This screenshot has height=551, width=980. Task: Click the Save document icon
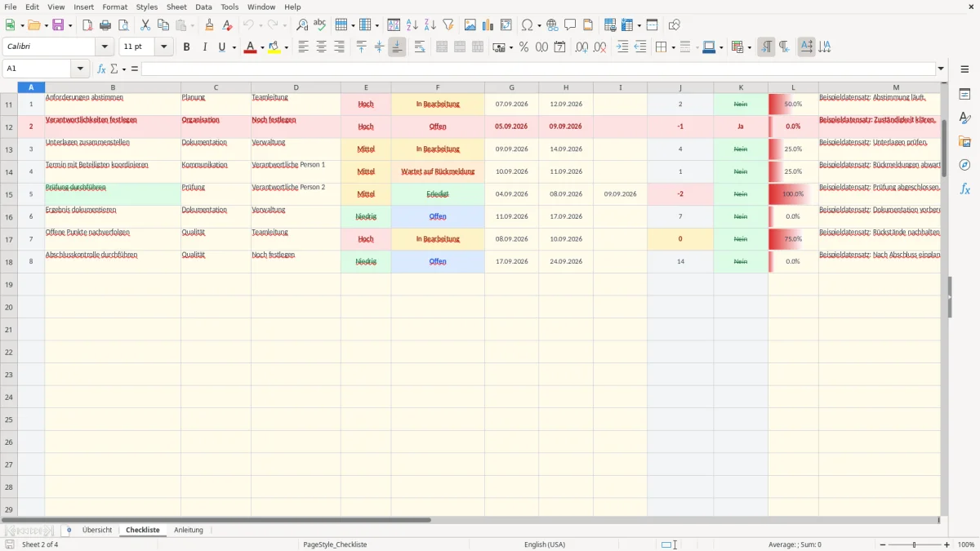[58, 25]
